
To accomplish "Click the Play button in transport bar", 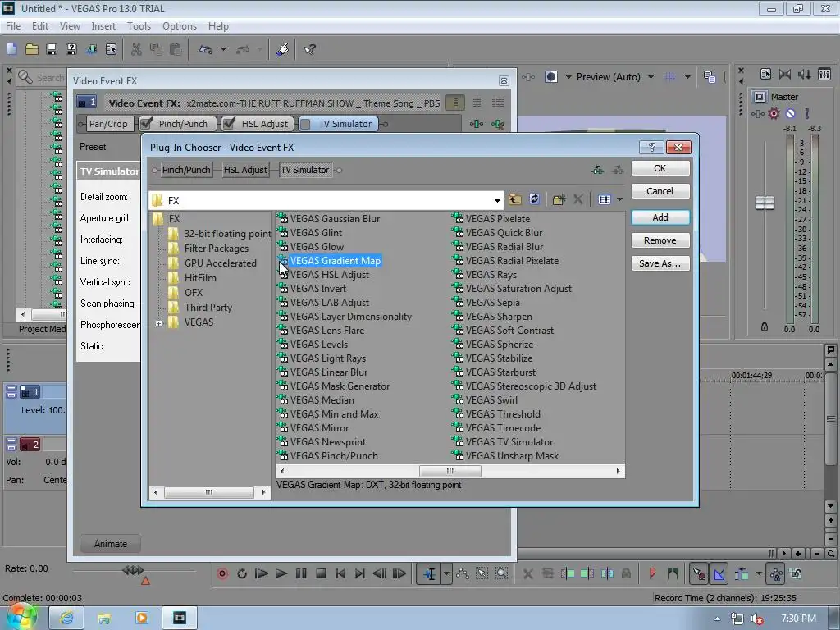I will (x=281, y=573).
